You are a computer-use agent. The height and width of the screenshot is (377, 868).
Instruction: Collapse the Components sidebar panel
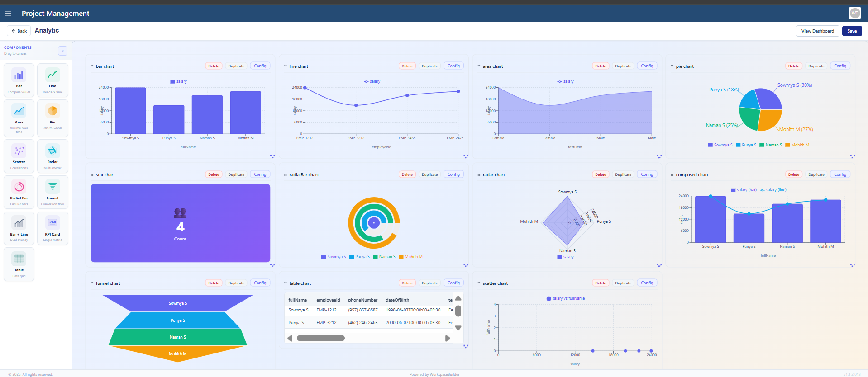click(x=62, y=51)
